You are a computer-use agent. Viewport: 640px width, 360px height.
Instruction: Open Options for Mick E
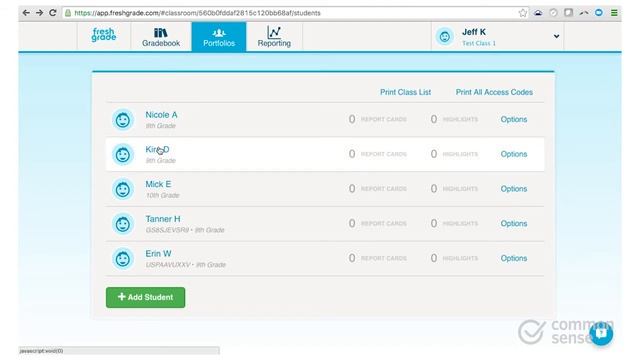(513, 189)
